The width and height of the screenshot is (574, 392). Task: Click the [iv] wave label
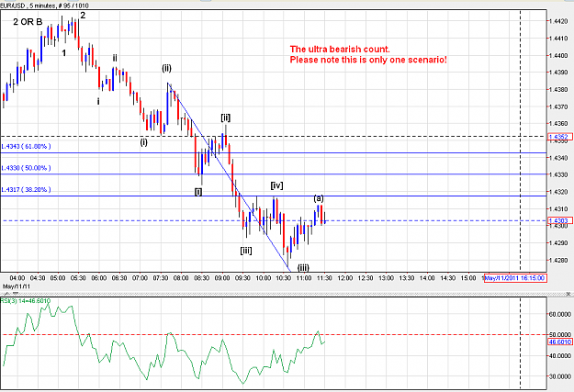pos(276,185)
